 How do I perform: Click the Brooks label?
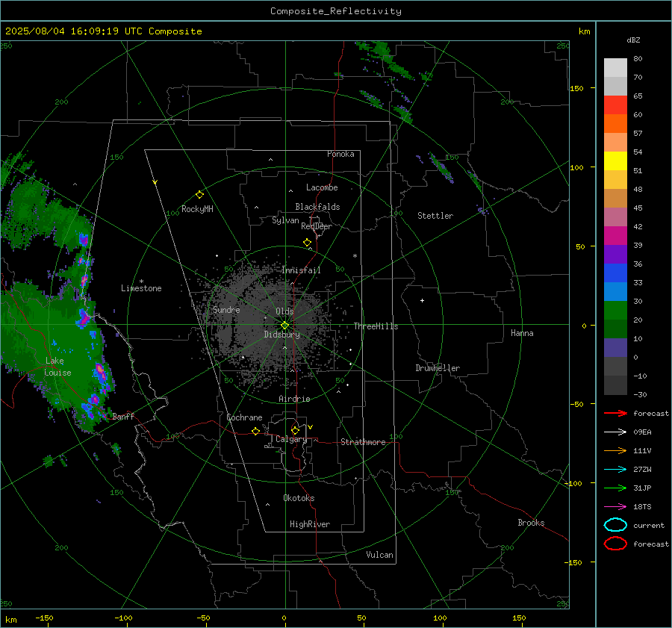[x=531, y=523]
